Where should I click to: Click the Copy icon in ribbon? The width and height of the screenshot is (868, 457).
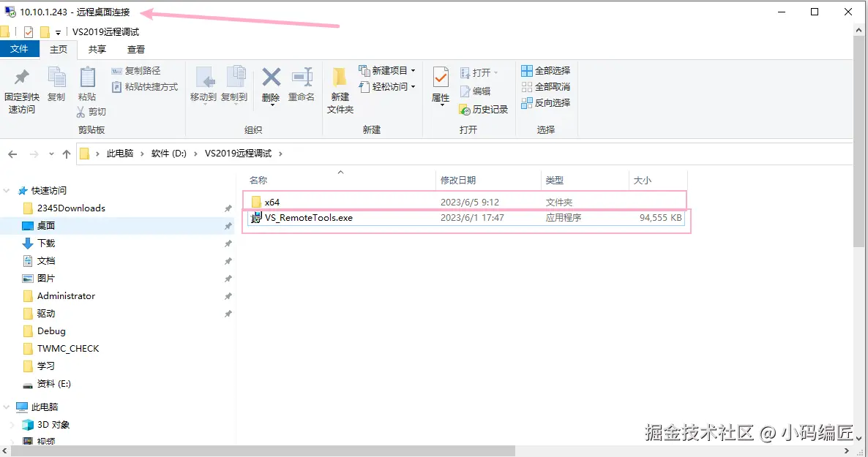[56, 78]
